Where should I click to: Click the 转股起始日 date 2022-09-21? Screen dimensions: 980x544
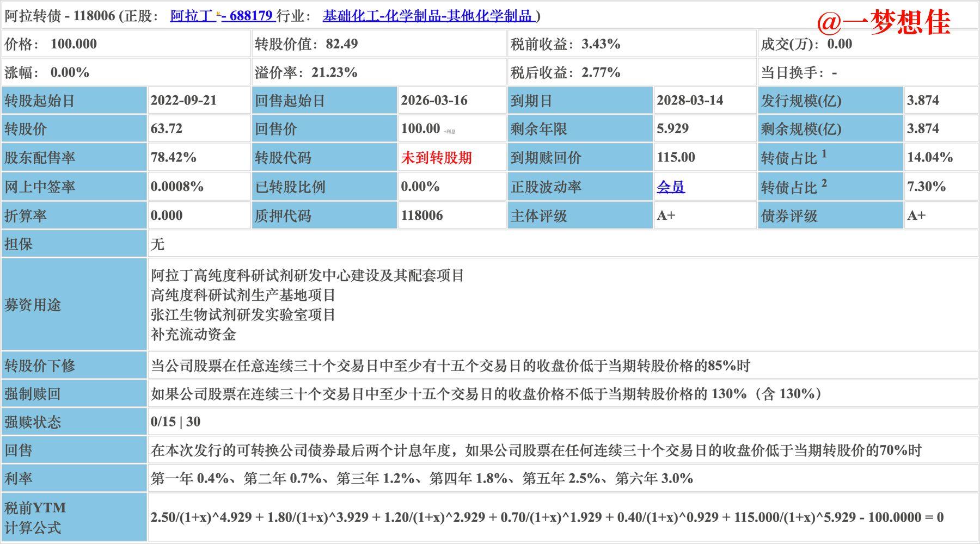pyautogui.click(x=183, y=101)
